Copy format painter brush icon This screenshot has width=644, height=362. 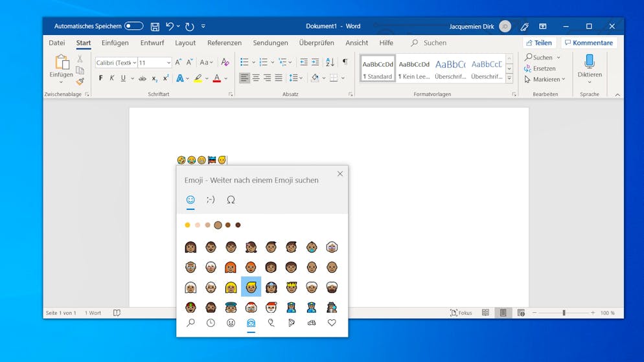click(80, 81)
